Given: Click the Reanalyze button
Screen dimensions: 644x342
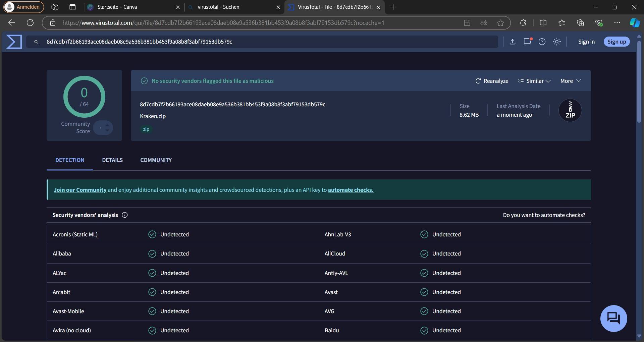Looking at the screenshot, I should pyautogui.click(x=492, y=81).
